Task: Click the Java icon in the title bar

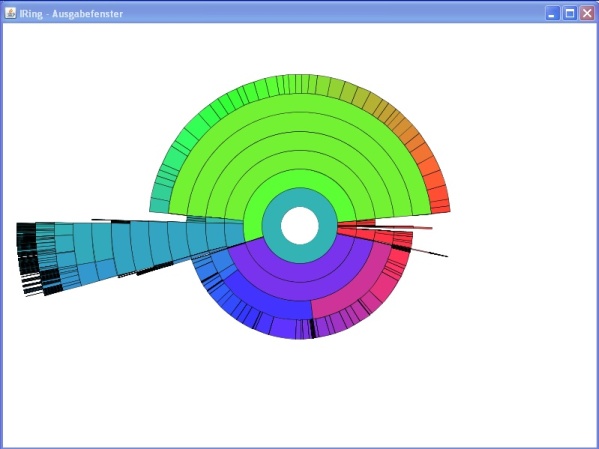Action: point(10,14)
